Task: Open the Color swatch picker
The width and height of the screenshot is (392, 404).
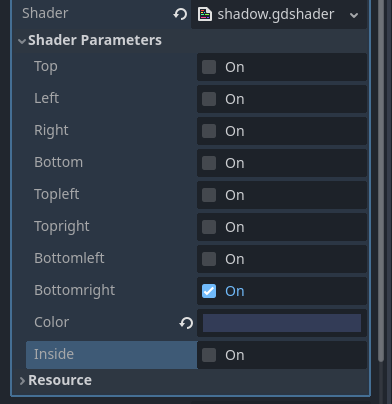Action: pyautogui.click(x=282, y=323)
